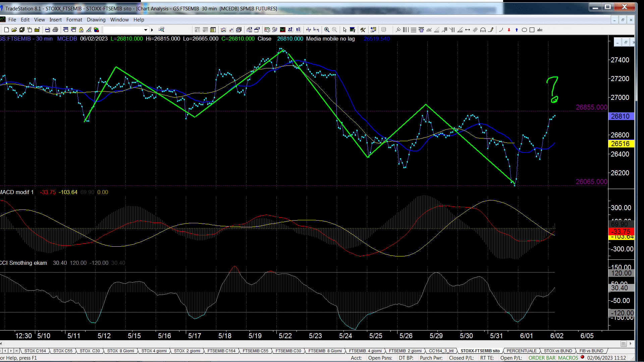This screenshot has height=362, width=644.
Task: Select the parallel lines channel tool
Action: (475, 30)
